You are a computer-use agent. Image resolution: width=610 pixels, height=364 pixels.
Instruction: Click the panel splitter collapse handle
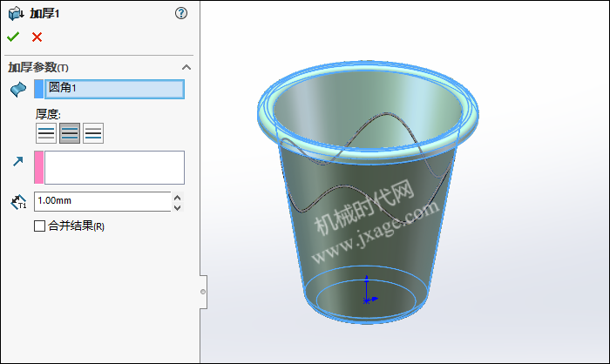pyautogui.click(x=203, y=292)
